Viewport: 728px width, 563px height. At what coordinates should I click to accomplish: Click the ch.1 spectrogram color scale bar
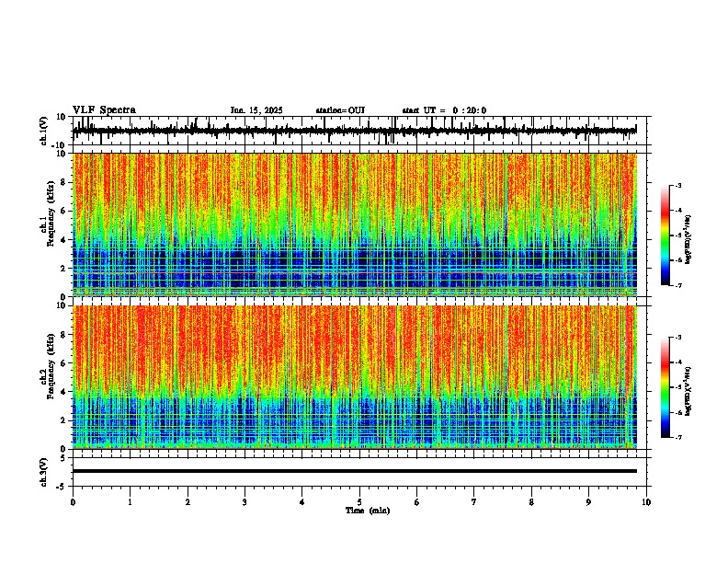coord(665,236)
